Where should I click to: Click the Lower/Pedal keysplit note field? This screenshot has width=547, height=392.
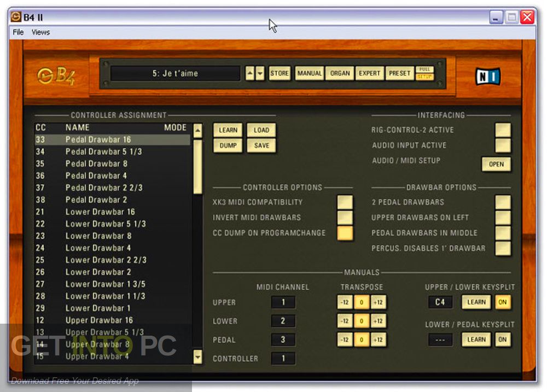pyautogui.click(x=440, y=340)
